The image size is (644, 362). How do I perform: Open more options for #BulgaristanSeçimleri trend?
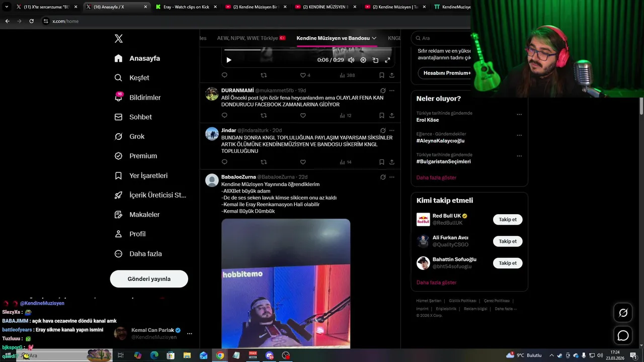[x=519, y=156]
